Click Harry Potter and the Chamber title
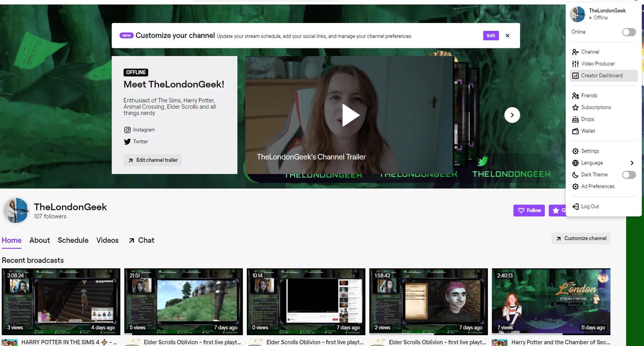 point(561,342)
